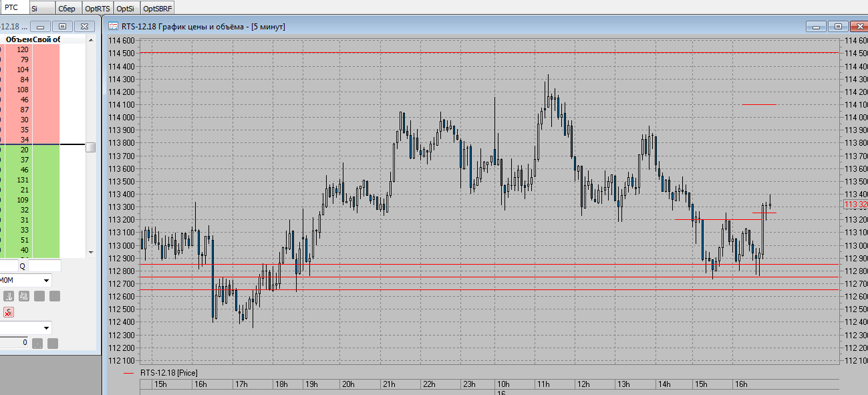This screenshot has width=868, height=395.
Task: Open the OptSi tab
Action: [126, 8]
